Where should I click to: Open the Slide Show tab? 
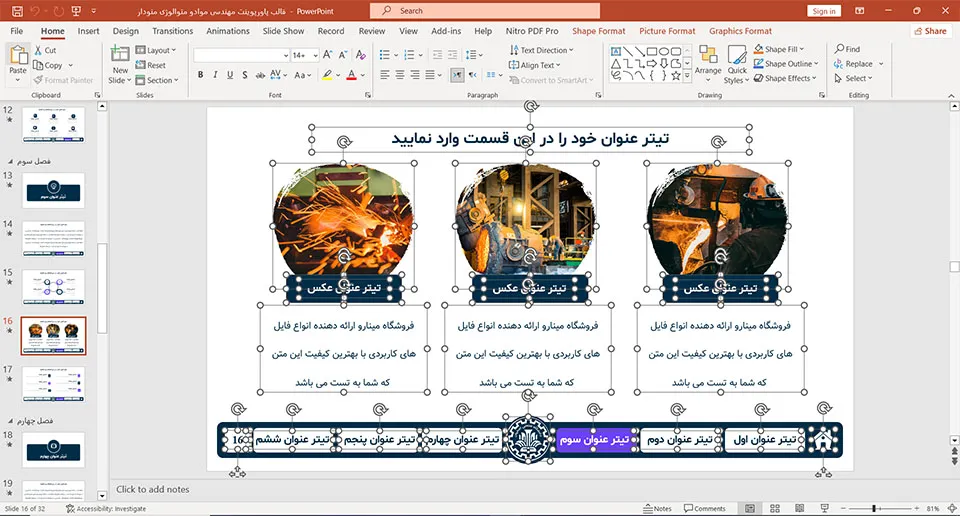coord(283,31)
